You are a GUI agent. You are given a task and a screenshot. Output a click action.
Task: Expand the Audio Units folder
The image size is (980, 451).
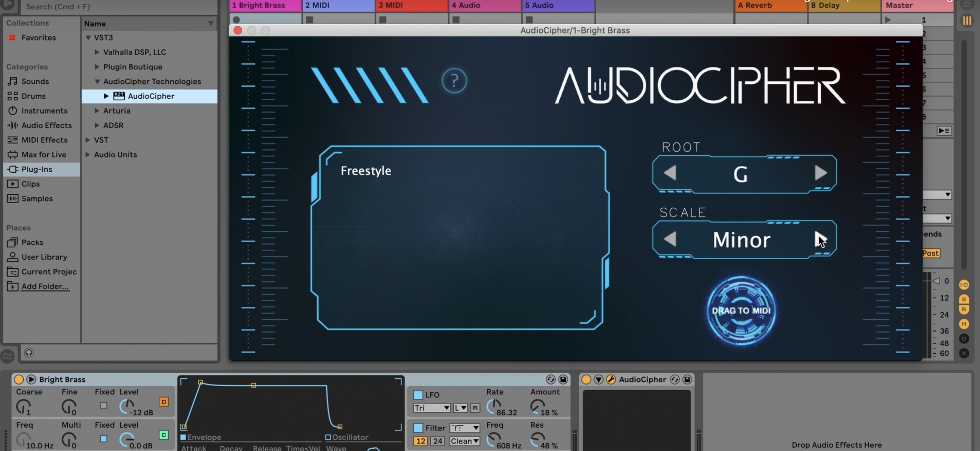coord(88,155)
